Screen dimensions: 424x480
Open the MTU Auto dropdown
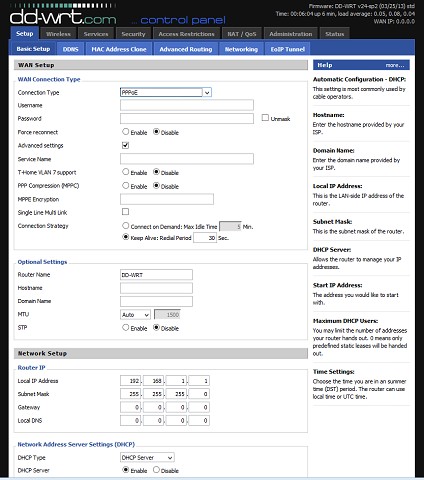click(135, 314)
